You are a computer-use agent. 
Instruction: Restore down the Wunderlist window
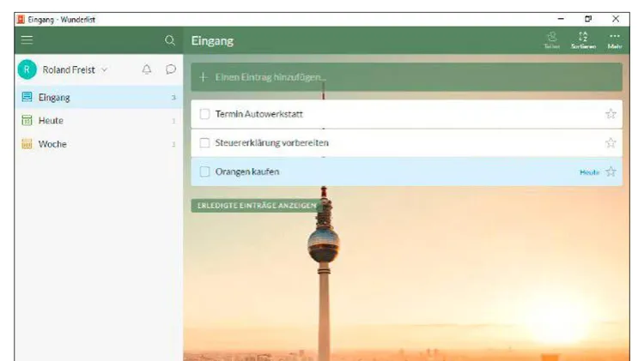click(588, 19)
